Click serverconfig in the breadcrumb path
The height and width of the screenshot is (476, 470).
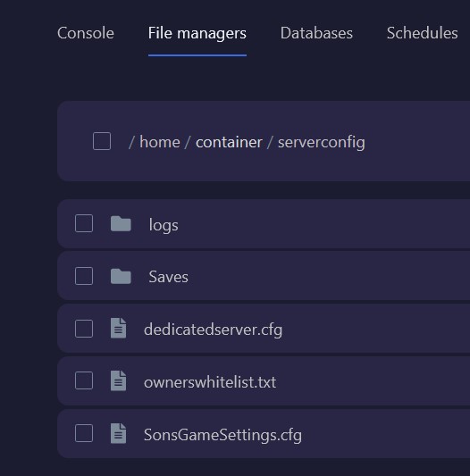coord(322,143)
